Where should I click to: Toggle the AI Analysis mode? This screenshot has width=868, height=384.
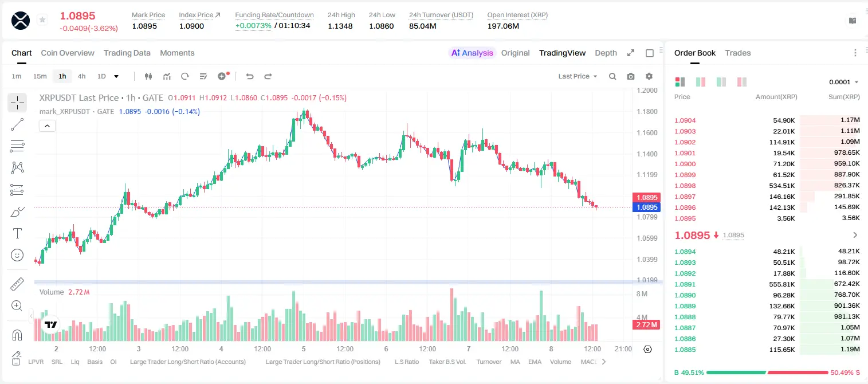(x=472, y=53)
